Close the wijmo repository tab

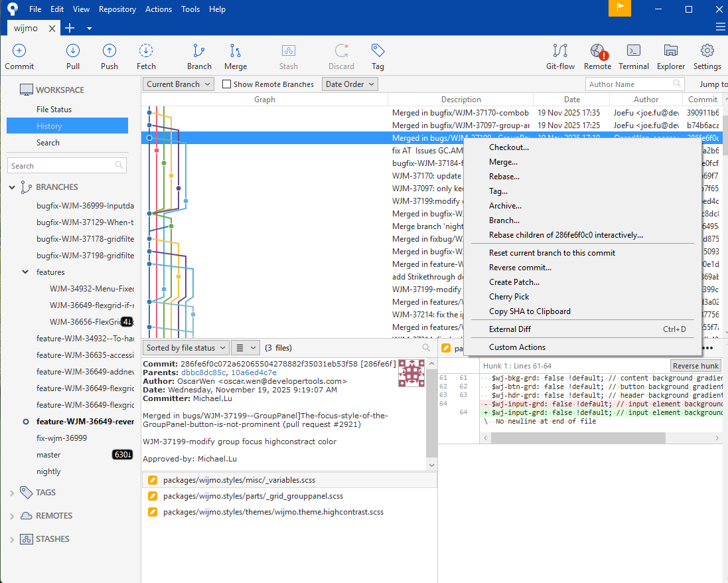pos(52,29)
